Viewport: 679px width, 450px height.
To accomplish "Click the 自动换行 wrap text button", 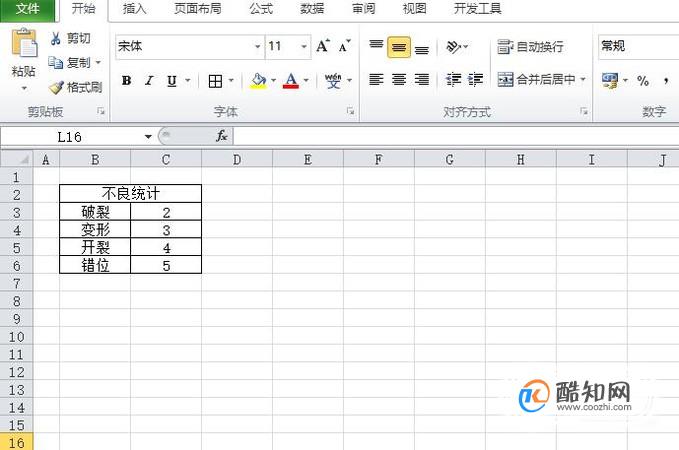I will 530,46.
